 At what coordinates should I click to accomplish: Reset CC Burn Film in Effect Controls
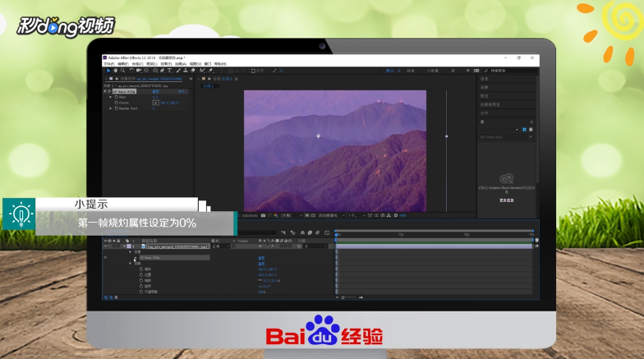[156, 92]
